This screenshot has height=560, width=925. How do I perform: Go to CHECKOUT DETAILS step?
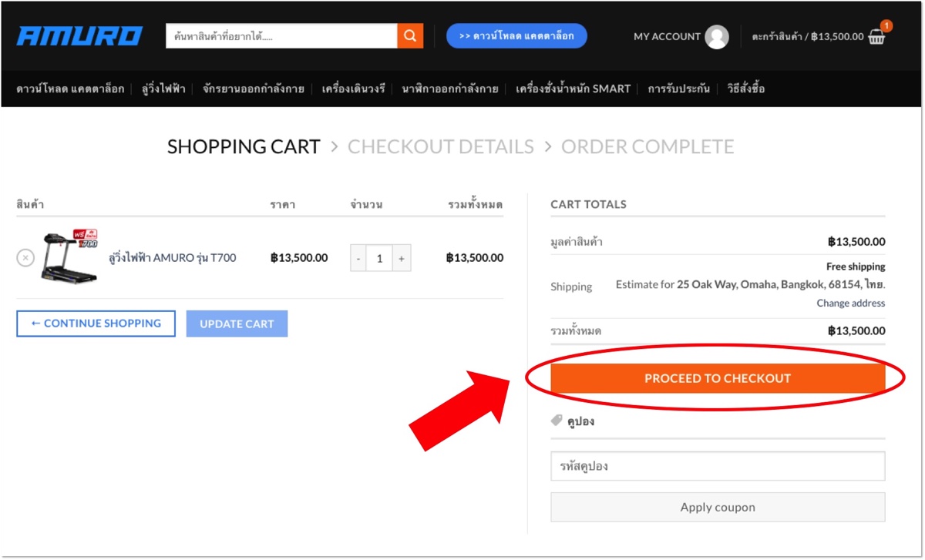click(x=441, y=146)
